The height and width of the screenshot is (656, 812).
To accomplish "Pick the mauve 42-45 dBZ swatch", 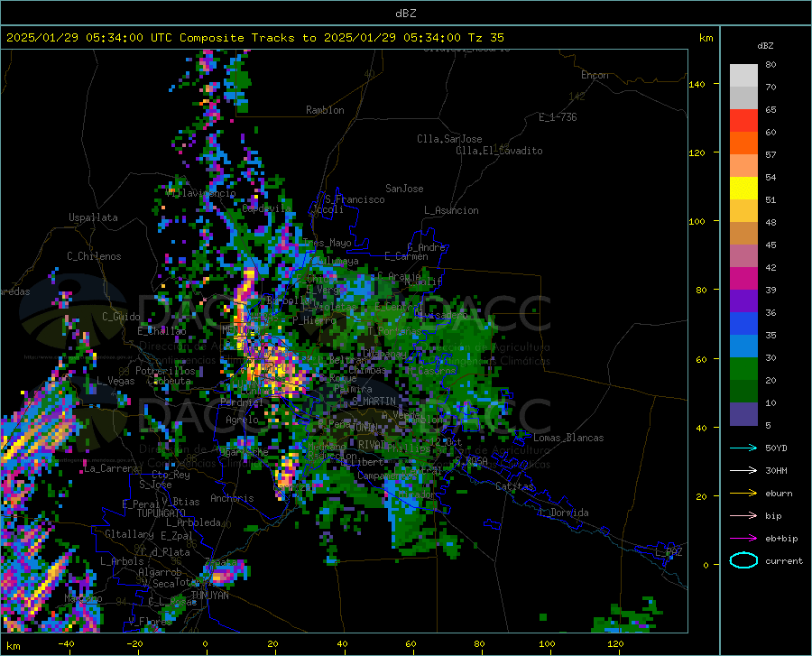I will pyautogui.click(x=743, y=256).
